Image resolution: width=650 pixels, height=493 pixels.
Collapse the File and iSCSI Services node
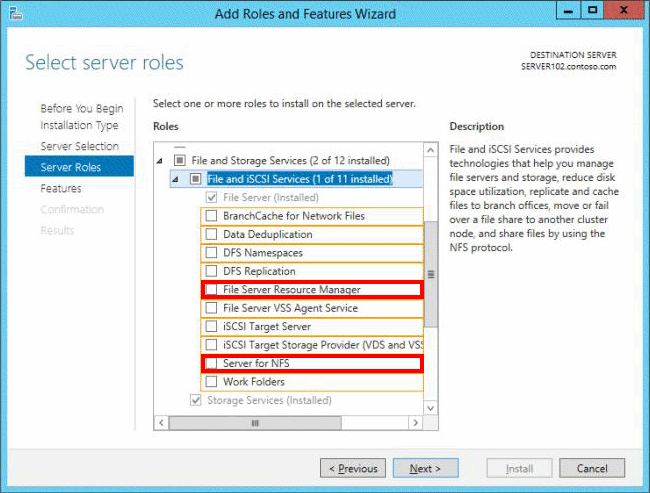(x=178, y=179)
